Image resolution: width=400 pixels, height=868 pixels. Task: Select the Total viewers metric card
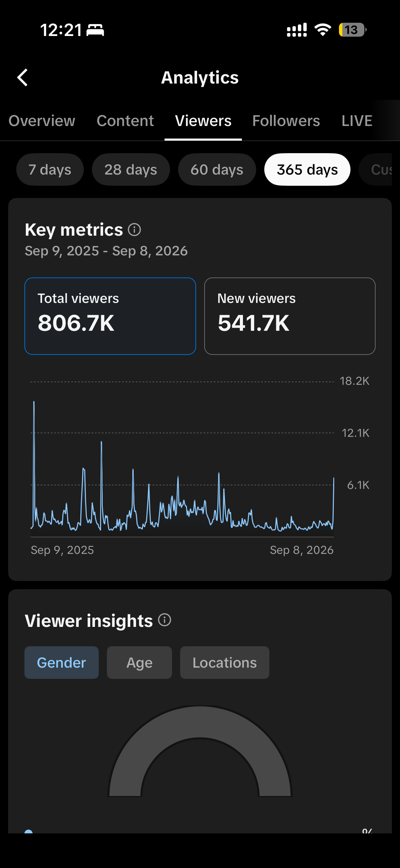110,316
